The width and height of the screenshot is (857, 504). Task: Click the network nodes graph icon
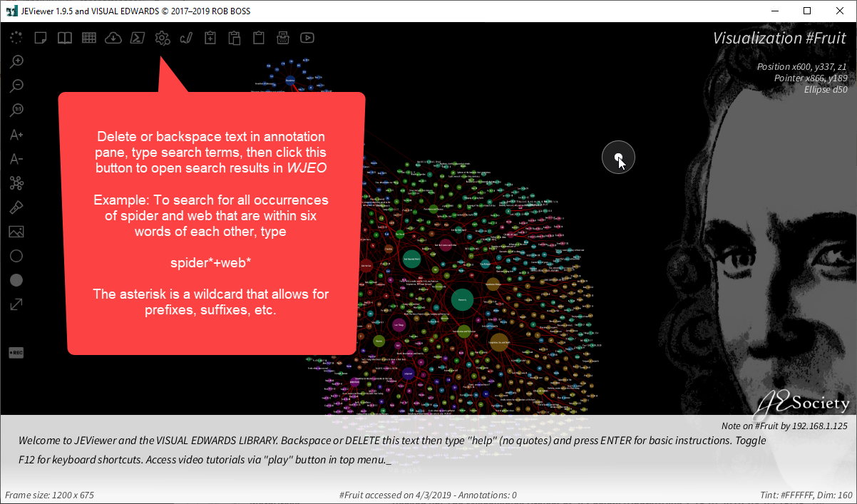click(x=16, y=183)
